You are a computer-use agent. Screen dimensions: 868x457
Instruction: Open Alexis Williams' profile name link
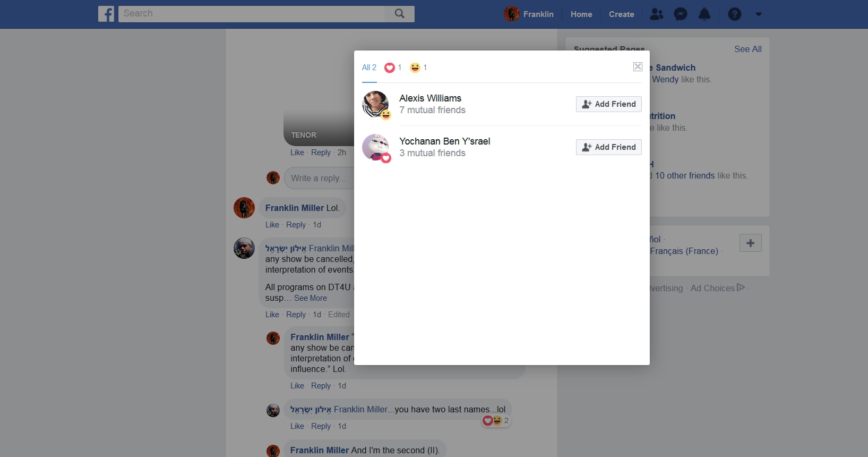tap(430, 98)
